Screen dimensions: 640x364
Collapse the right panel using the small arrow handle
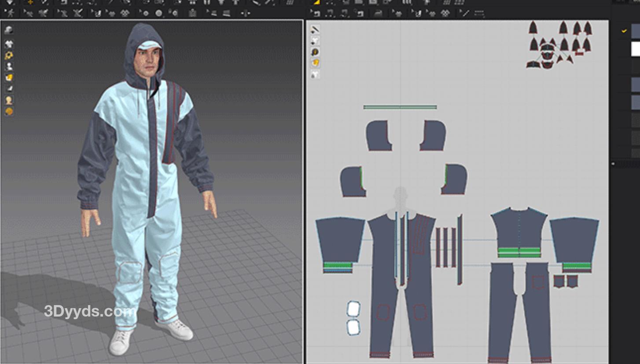click(613, 164)
